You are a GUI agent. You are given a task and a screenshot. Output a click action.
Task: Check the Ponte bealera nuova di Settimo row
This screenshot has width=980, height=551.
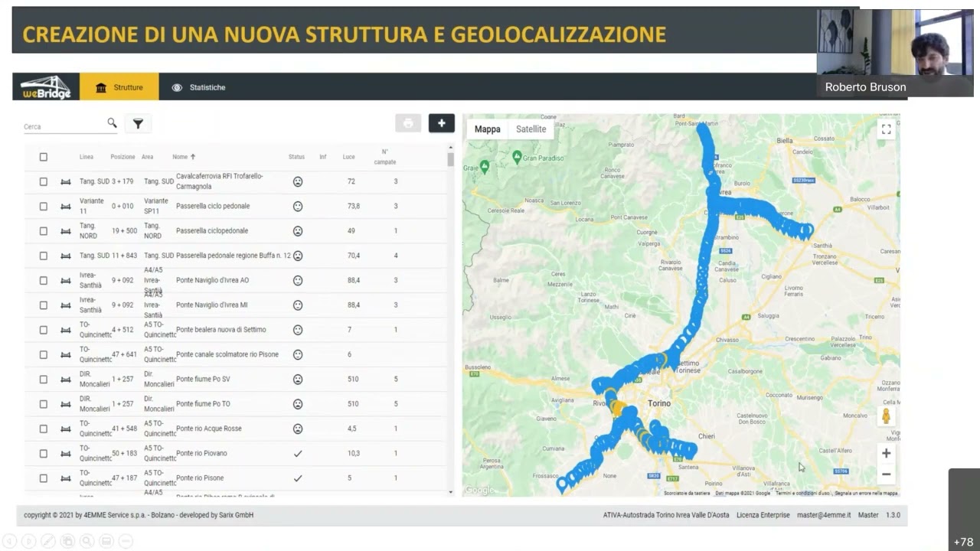[x=44, y=330]
